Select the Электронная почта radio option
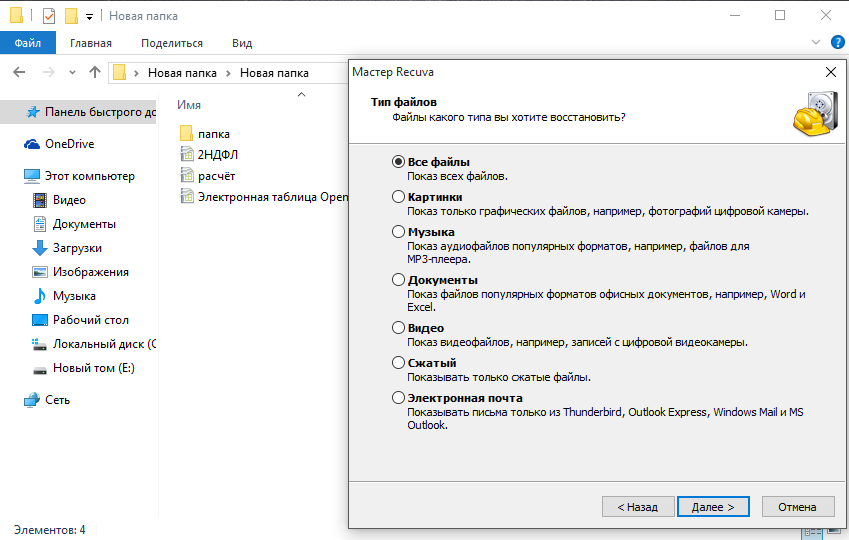This screenshot has height=540, width=849. pyautogui.click(x=399, y=398)
